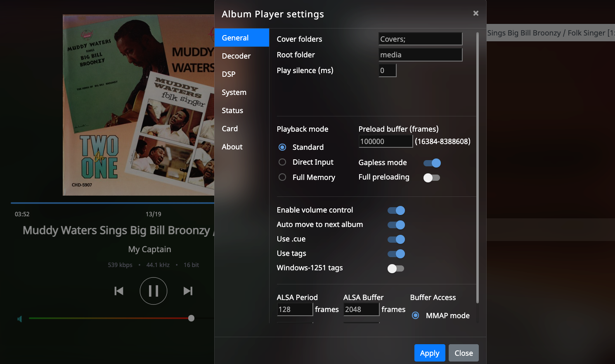Select Direct Input playback mode
615x364 pixels.
(x=282, y=162)
